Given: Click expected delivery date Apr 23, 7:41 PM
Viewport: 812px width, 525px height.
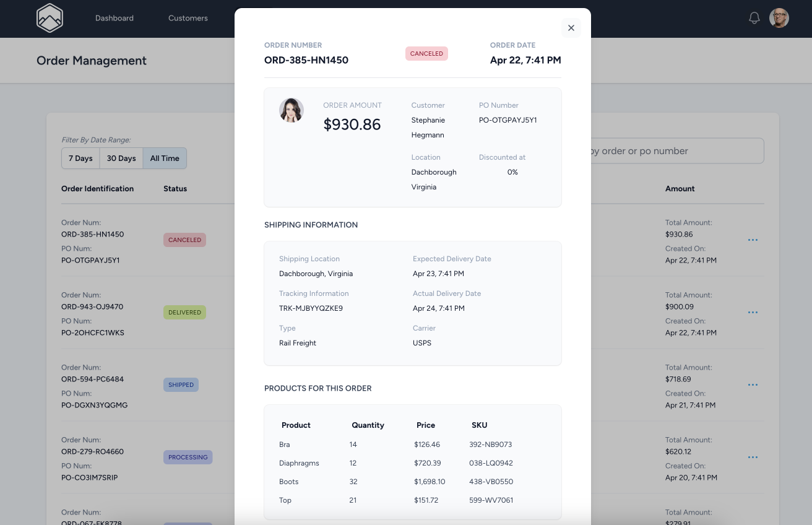Looking at the screenshot, I should [439, 274].
